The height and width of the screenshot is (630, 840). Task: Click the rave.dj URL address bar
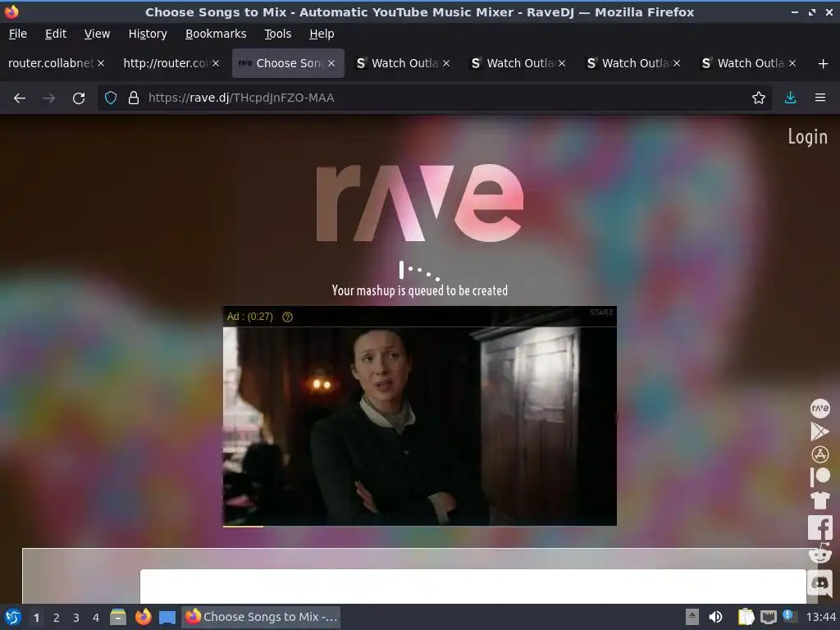click(x=434, y=98)
